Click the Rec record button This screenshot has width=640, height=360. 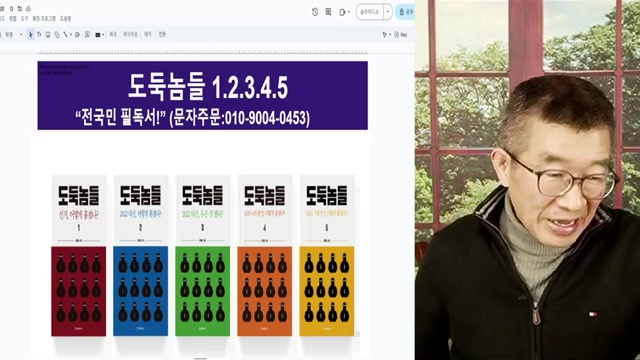coord(401,35)
